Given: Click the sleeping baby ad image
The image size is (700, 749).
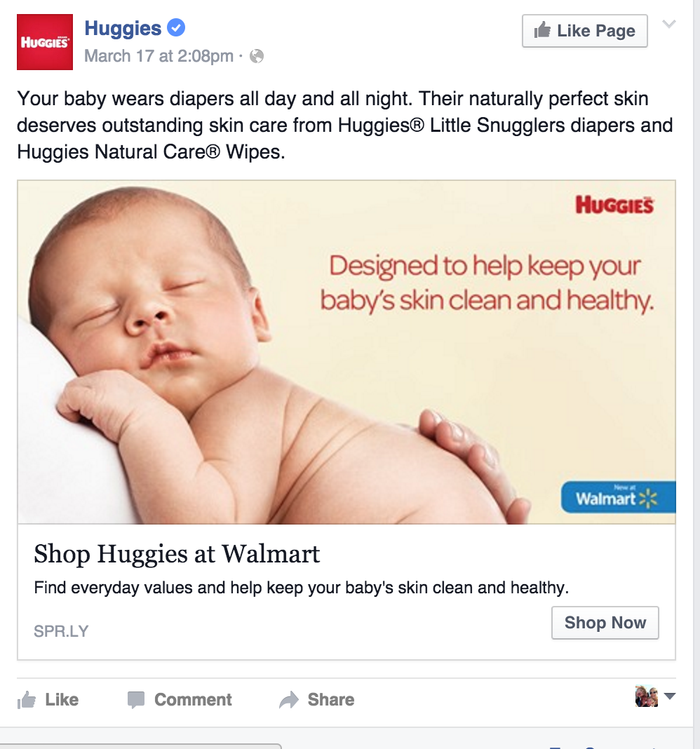Looking at the screenshot, I should point(346,352).
